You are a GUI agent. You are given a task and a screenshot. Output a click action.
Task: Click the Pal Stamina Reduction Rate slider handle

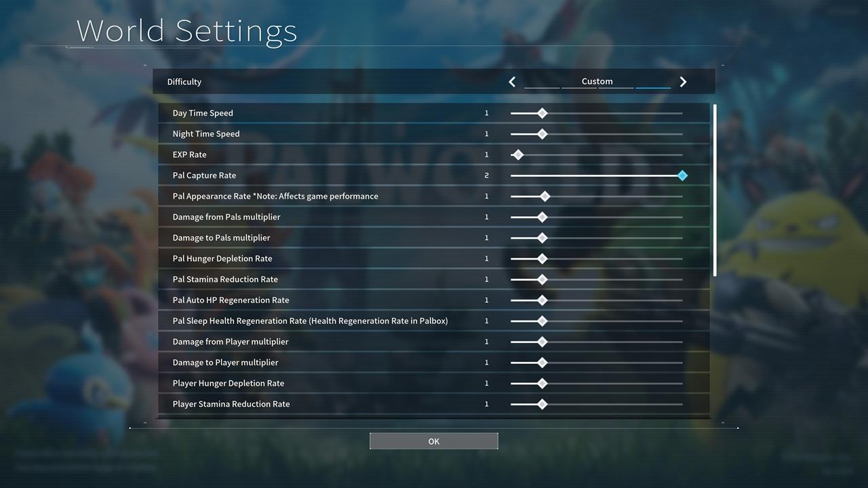542,279
